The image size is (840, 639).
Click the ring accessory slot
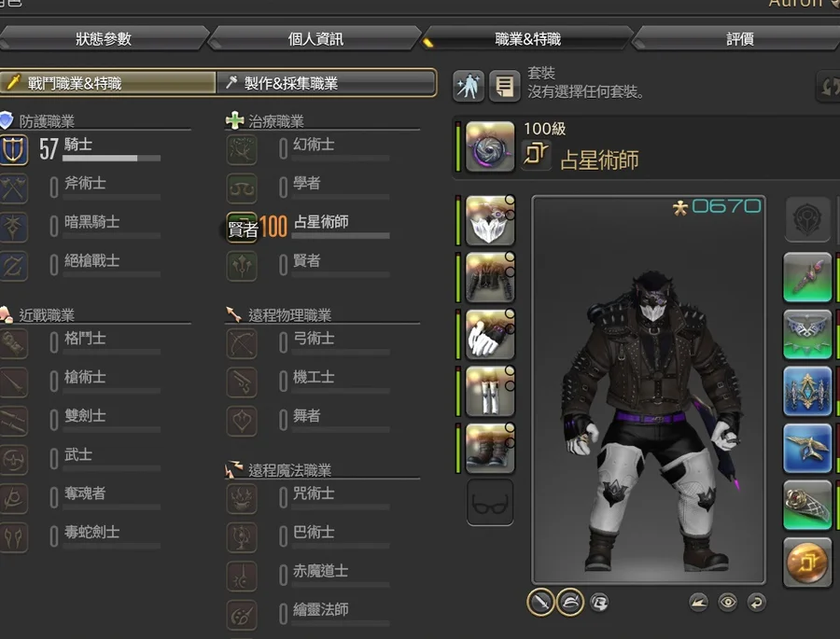(x=806, y=505)
